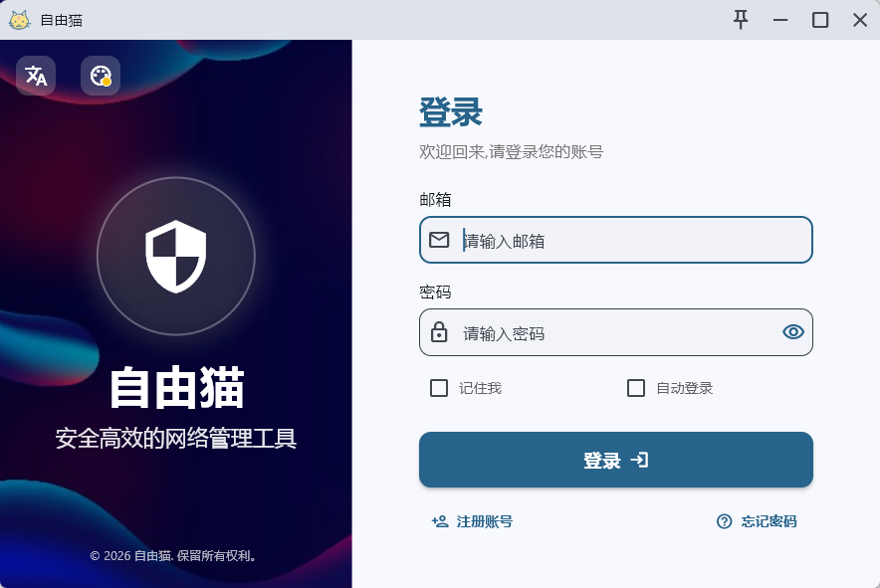This screenshot has height=588, width=880.
Task: Click the envelope icon in email field
Action: [439, 240]
